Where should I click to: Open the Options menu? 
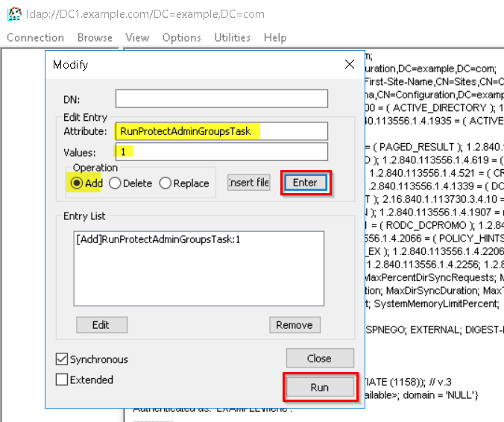(181, 37)
